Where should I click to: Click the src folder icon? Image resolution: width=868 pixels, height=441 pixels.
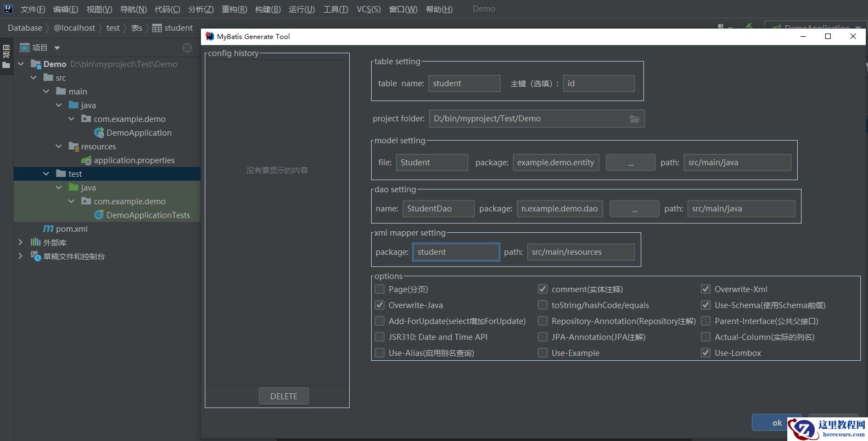click(x=48, y=77)
